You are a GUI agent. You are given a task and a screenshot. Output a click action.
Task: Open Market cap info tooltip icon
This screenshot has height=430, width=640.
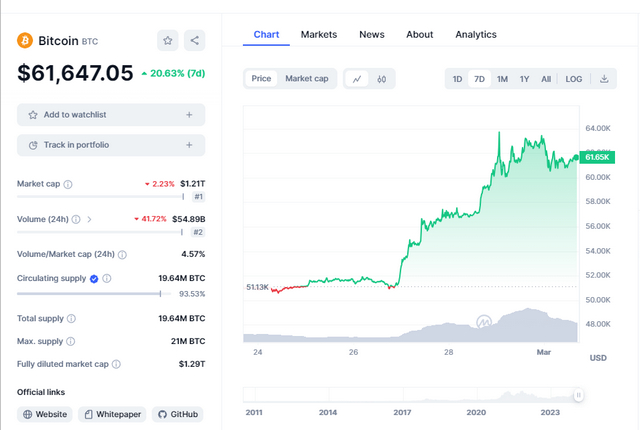tap(68, 184)
